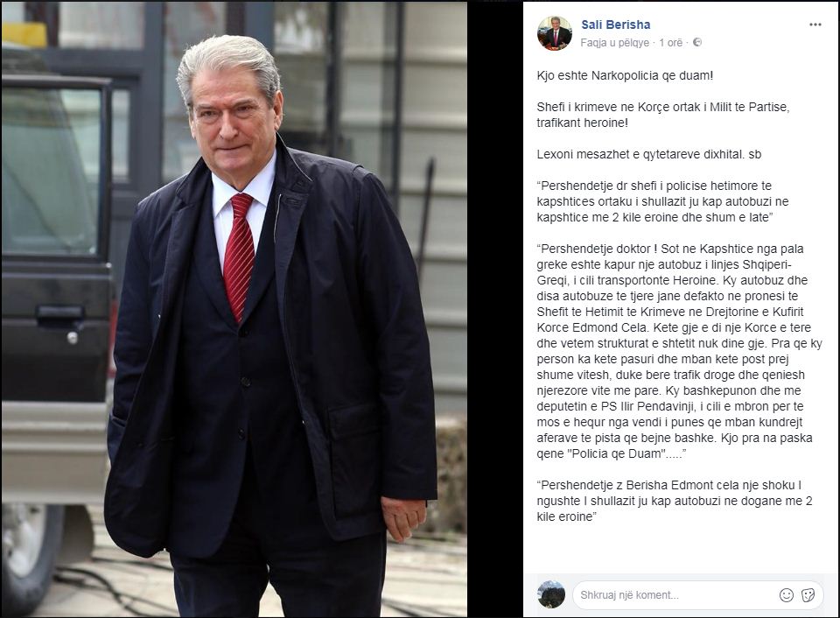Click the '1 orë' post timestamp

coord(671,42)
